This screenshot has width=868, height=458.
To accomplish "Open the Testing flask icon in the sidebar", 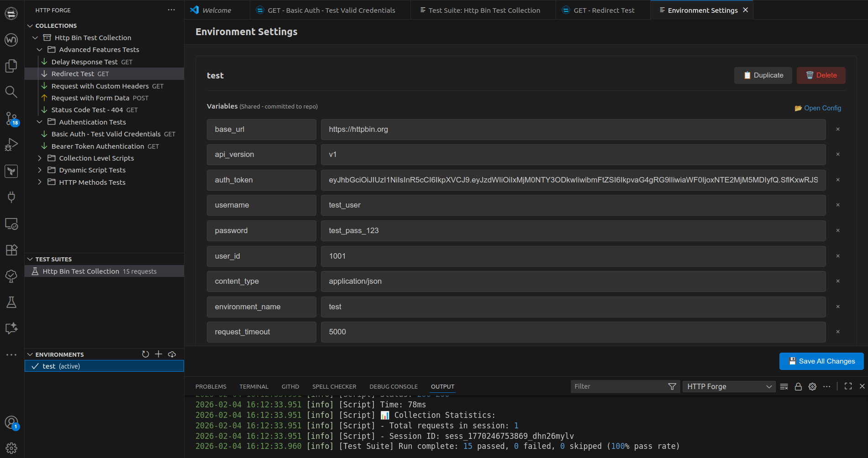I will click(x=11, y=302).
